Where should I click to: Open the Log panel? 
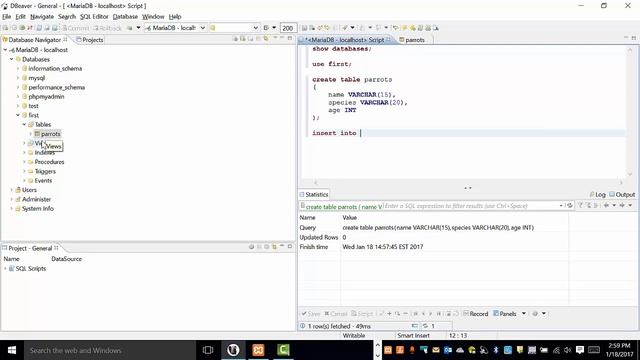pos(598,195)
